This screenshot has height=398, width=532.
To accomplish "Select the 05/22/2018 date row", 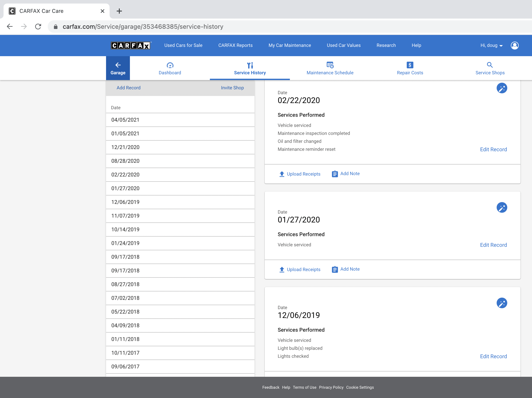I will tap(180, 312).
